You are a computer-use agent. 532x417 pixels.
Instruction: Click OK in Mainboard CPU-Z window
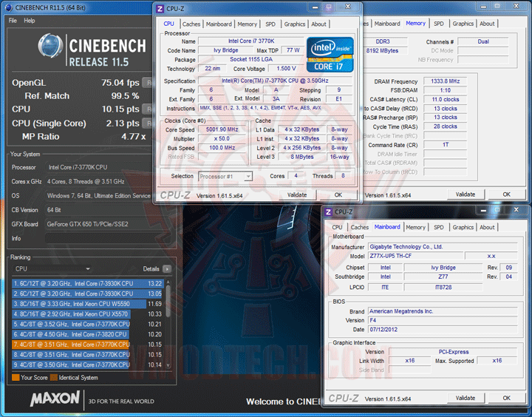pos(506,398)
